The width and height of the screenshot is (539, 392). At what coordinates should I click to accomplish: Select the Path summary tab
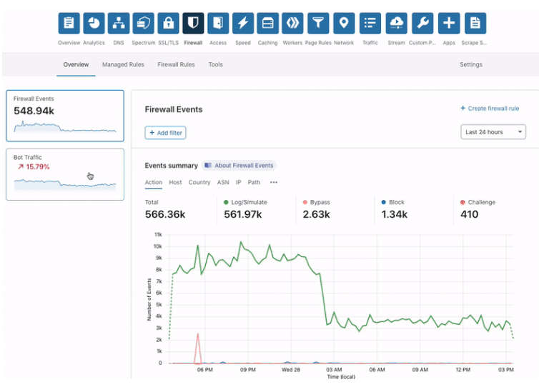254,182
